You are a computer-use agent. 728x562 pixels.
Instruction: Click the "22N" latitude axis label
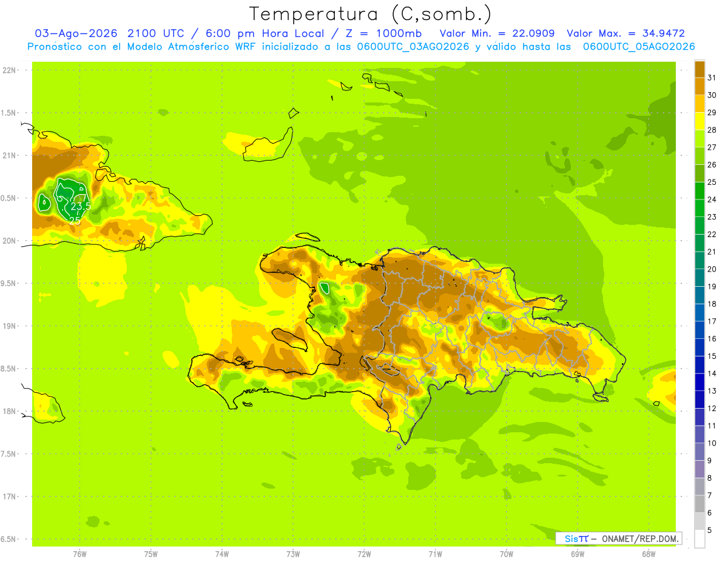coord(9,70)
